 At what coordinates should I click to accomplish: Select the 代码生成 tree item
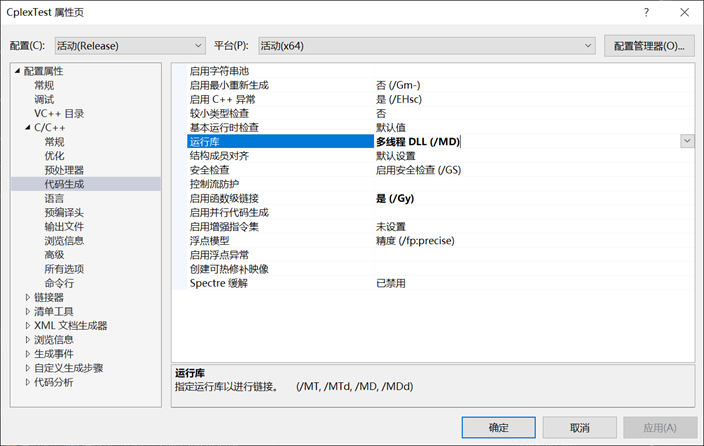[x=64, y=184]
